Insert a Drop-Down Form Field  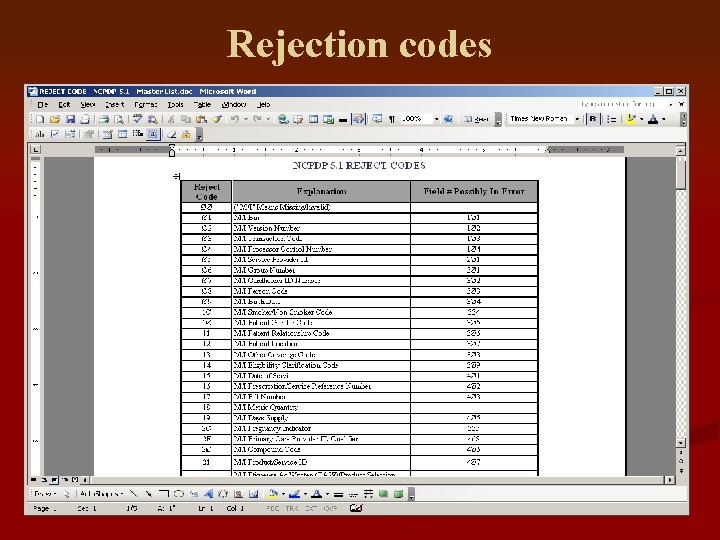[x=70, y=134]
